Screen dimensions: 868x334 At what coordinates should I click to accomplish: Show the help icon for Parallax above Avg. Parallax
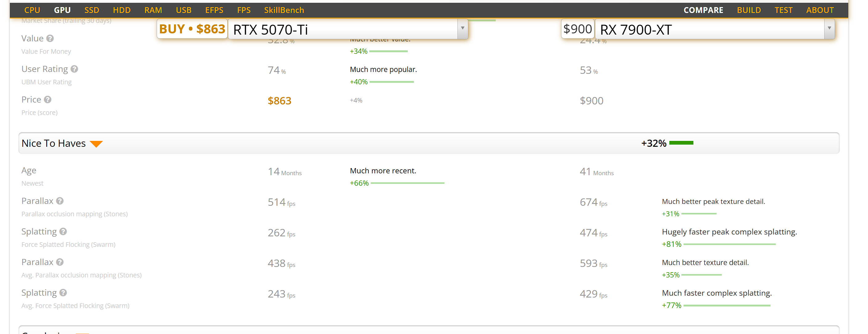60,262
